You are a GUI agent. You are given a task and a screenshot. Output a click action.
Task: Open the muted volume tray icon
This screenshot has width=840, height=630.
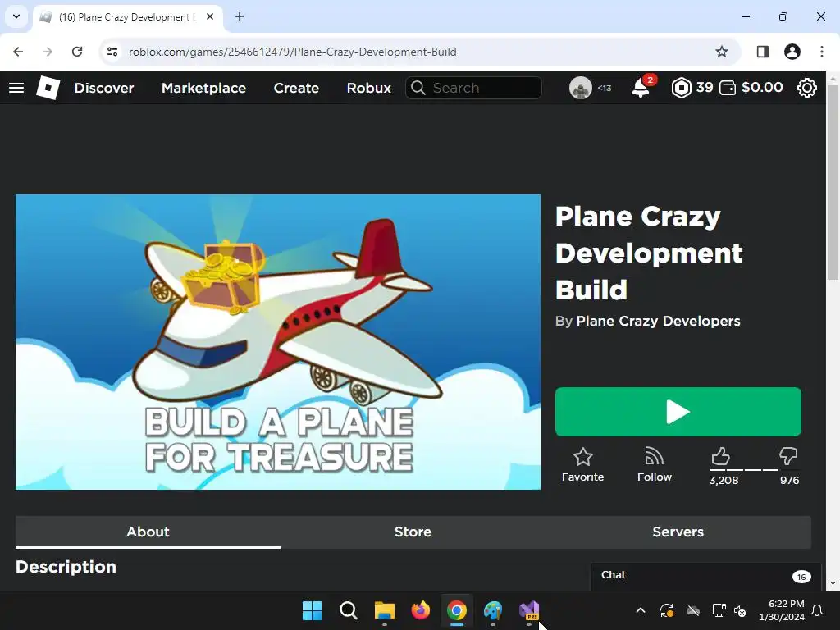[741, 610]
